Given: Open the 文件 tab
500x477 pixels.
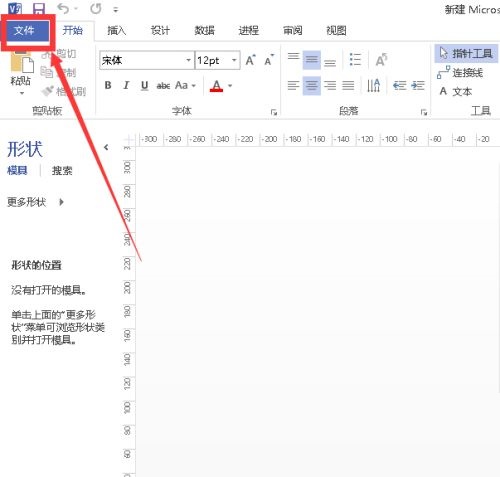Looking at the screenshot, I should click(x=24, y=30).
